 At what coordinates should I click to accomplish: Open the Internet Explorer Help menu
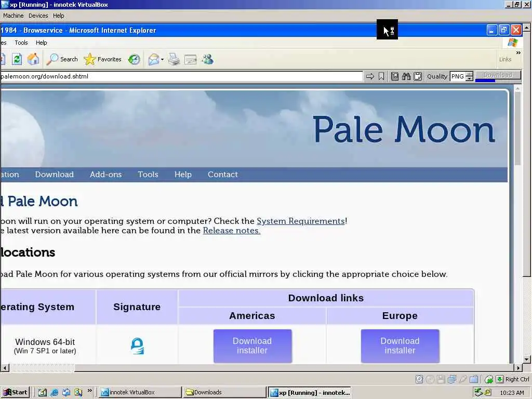42,43
